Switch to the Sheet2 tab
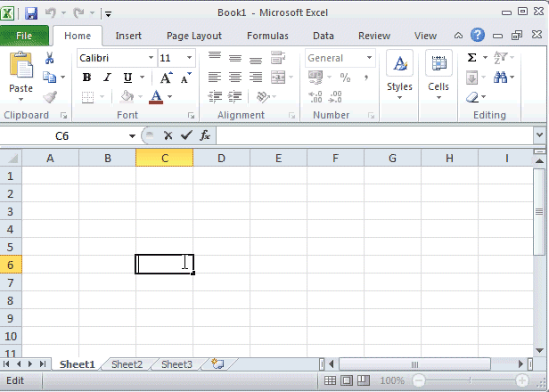 pyautogui.click(x=127, y=364)
